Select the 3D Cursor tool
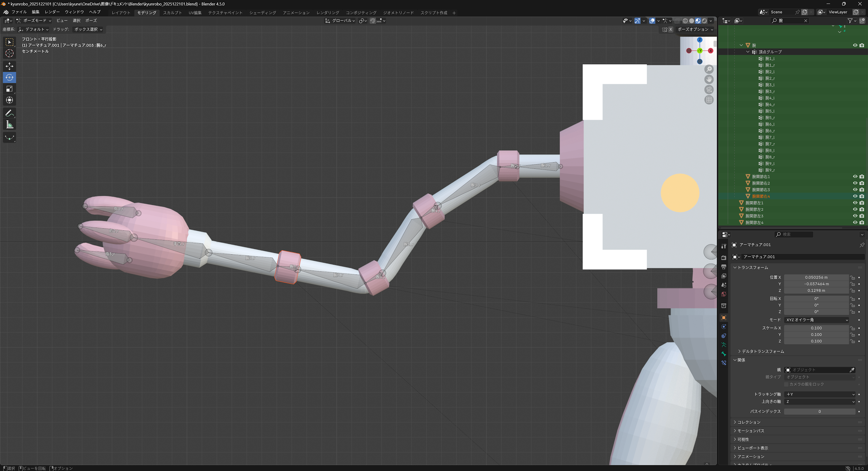The image size is (868, 471). [9, 53]
